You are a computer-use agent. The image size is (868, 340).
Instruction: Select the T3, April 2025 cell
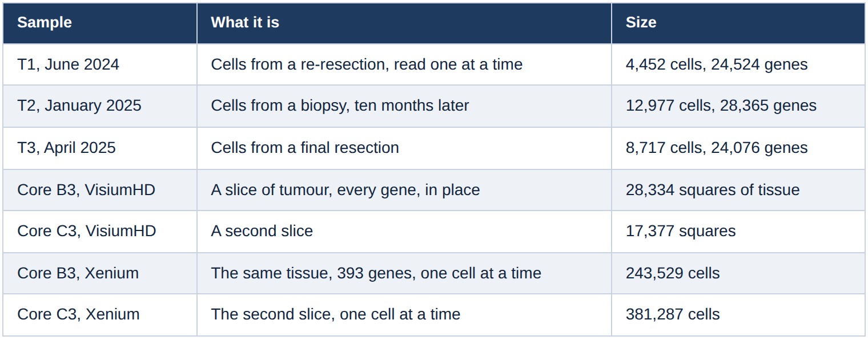point(100,148)
